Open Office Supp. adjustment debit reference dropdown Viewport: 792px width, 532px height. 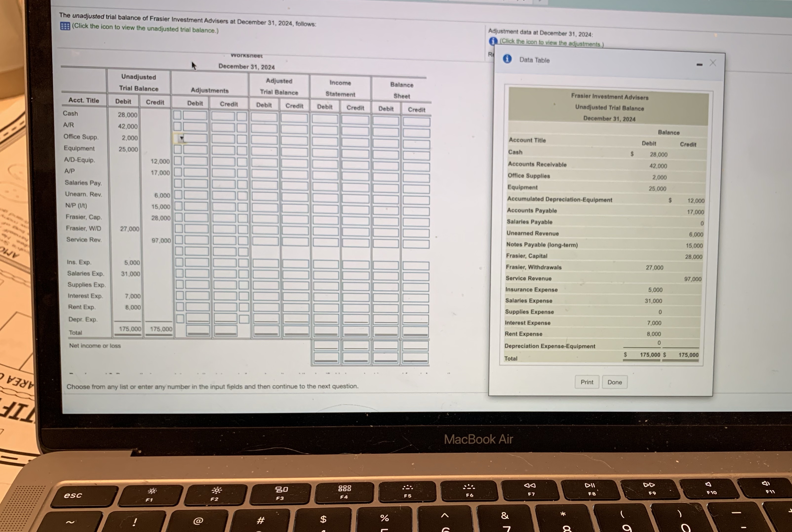tap(179, 138)
